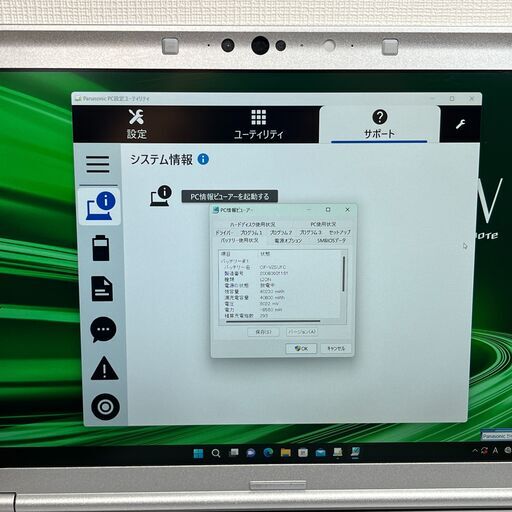
Task: Open Task View on the taskbar
Action: (234, 453)
